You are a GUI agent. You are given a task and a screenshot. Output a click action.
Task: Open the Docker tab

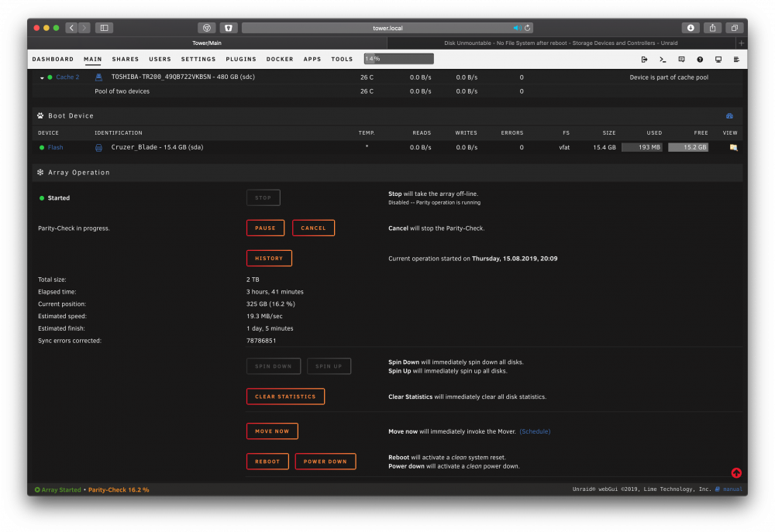[x=280, y=60]
